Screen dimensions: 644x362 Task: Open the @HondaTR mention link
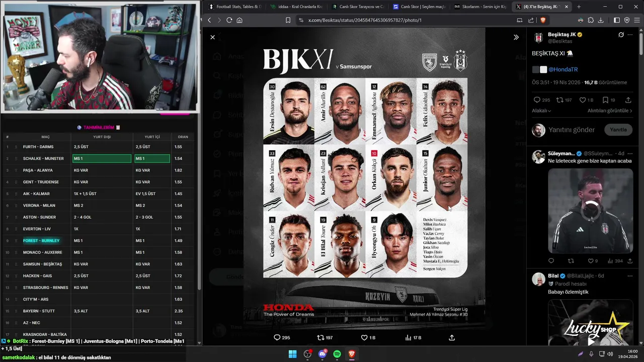pyautogui.click(x=563, y=69)
